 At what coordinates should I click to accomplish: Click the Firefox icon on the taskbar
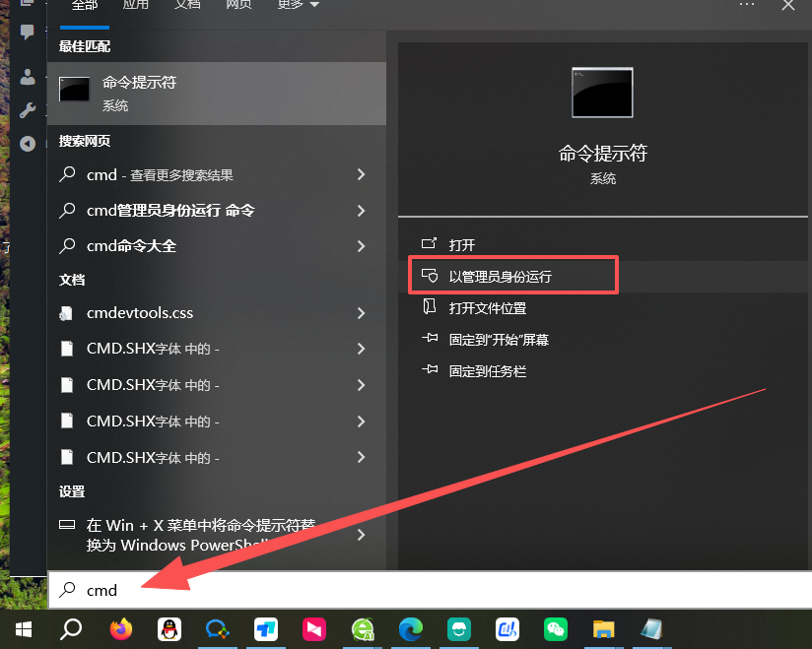pos(119,629)
